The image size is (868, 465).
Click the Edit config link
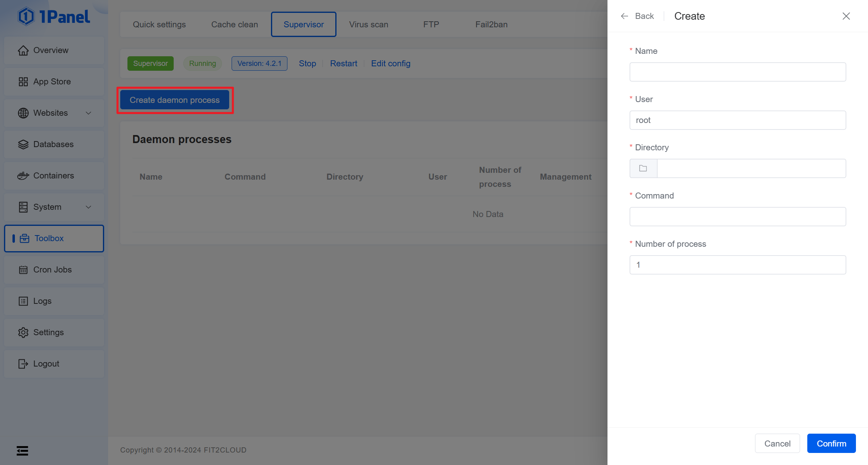pyautogui.click(x=390, y=64)
